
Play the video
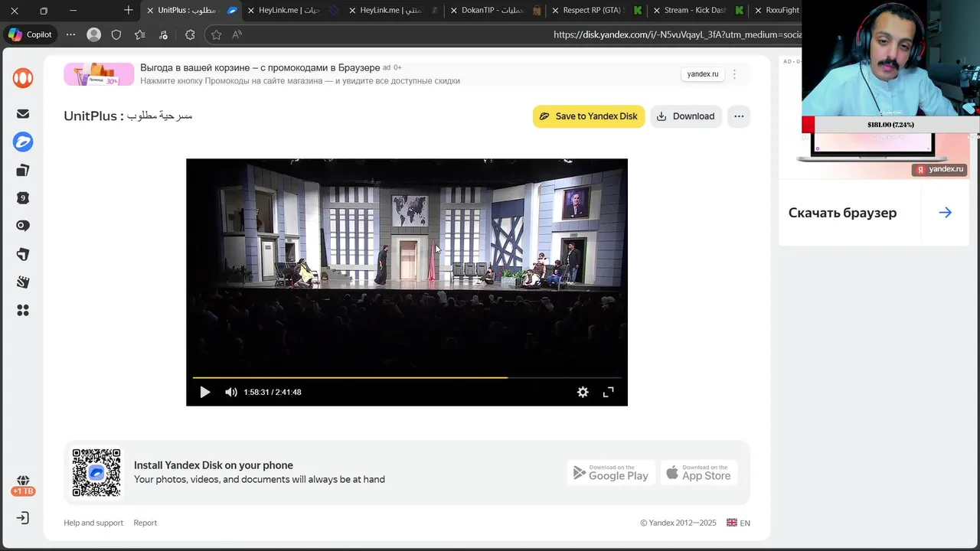[204, 392]
